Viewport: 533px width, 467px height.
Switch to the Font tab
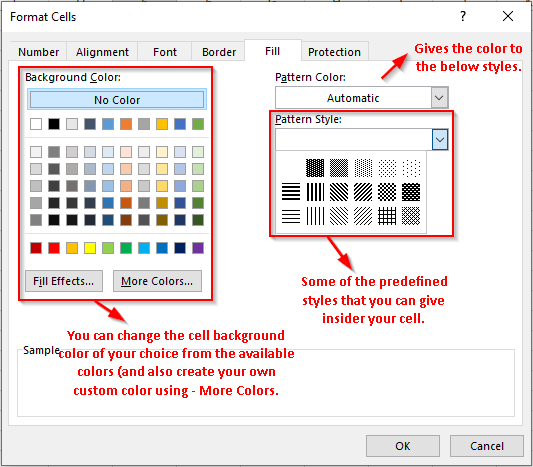(165, 52)
